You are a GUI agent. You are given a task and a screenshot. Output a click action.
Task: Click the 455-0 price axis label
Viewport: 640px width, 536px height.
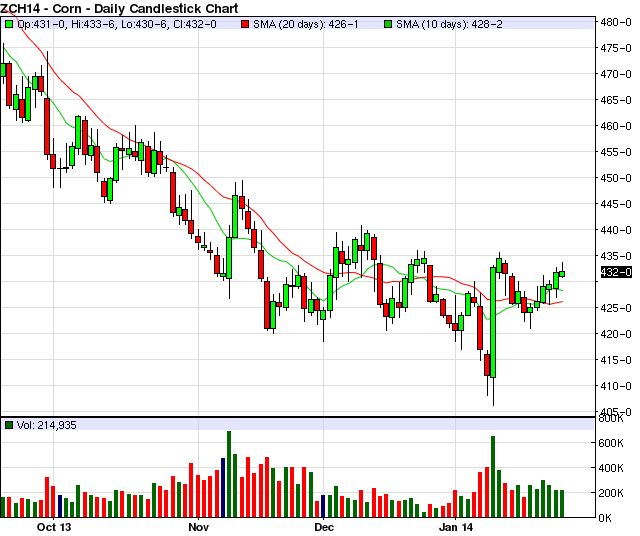point(616,152)
